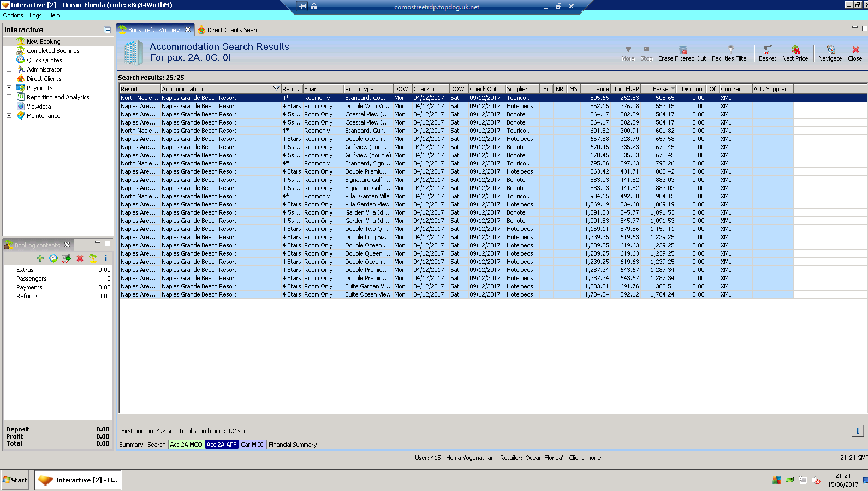Select the Villa, Garden Villa Tourico row
The image size is (868, 491).
[456, 196]
